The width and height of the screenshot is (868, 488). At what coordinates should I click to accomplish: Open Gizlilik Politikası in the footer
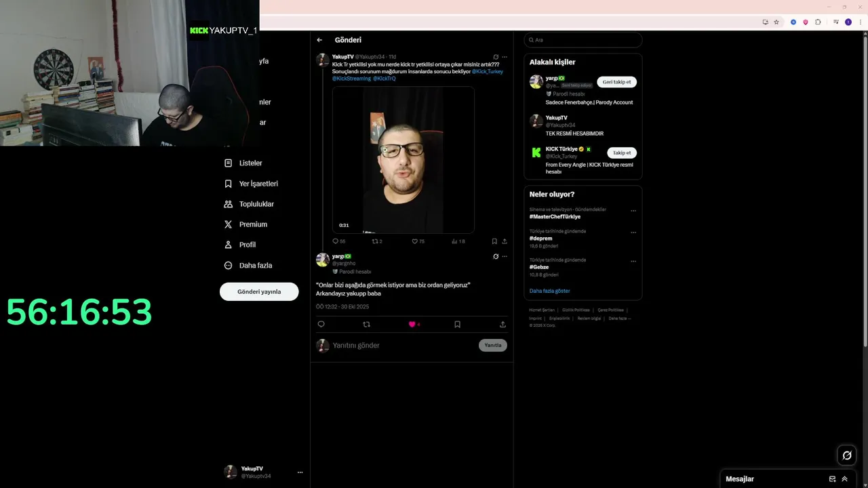pyautogui.click(x=576, y=310)
